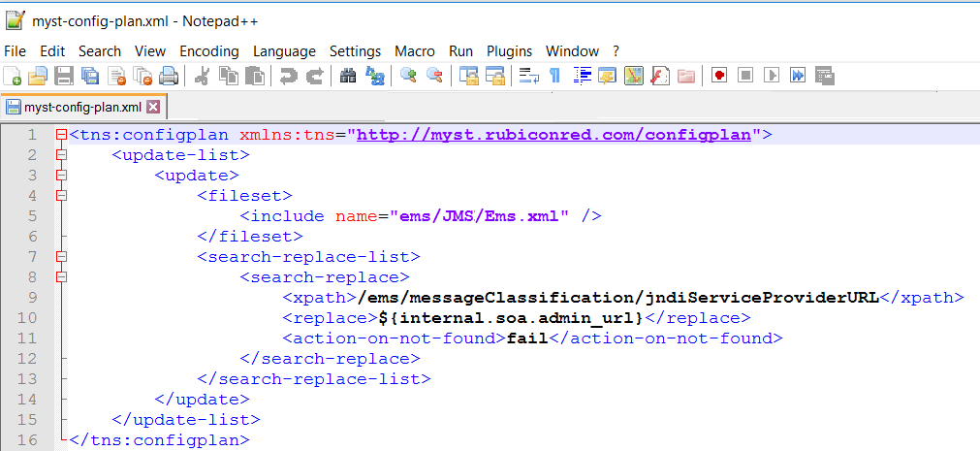Toggle show all characters pilcrow icon
The width and height of the screenshot is (980, 451).
pos(554,76)
